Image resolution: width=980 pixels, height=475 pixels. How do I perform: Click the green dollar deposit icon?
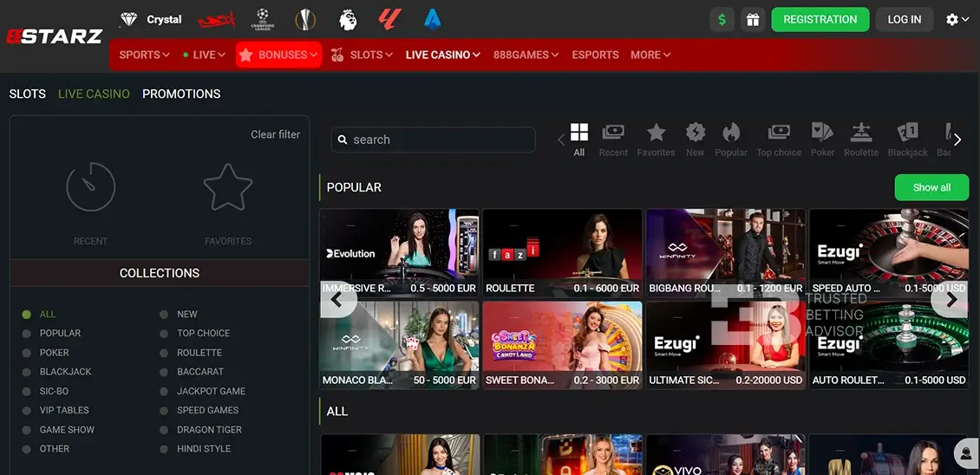[722, 19]
